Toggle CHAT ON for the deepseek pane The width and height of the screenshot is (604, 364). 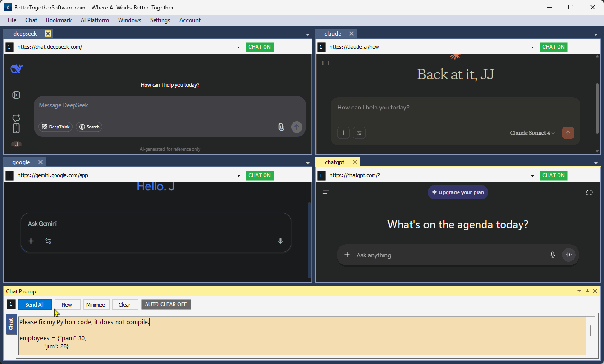[260, 47]
